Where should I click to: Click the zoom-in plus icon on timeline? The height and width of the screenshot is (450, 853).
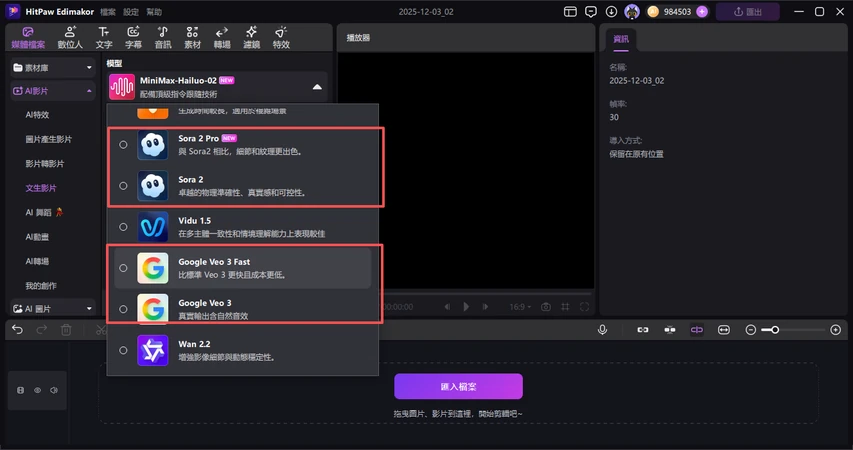(836, 329)
